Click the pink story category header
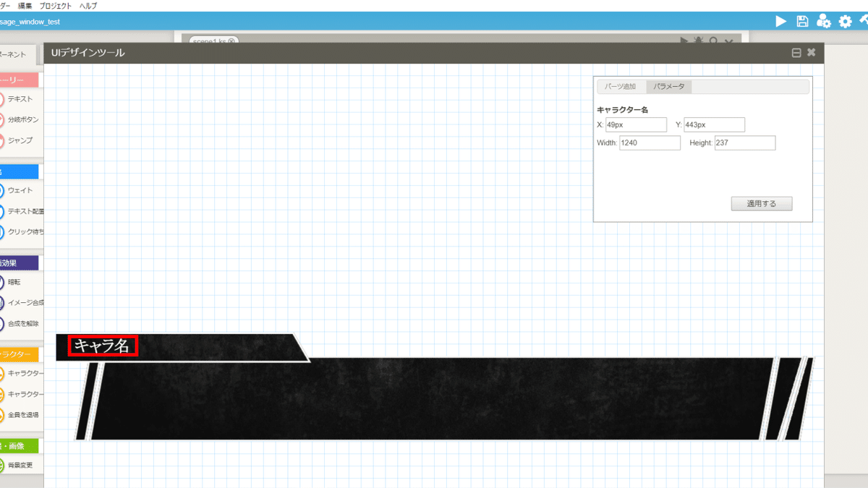 (x=19, y=80)
